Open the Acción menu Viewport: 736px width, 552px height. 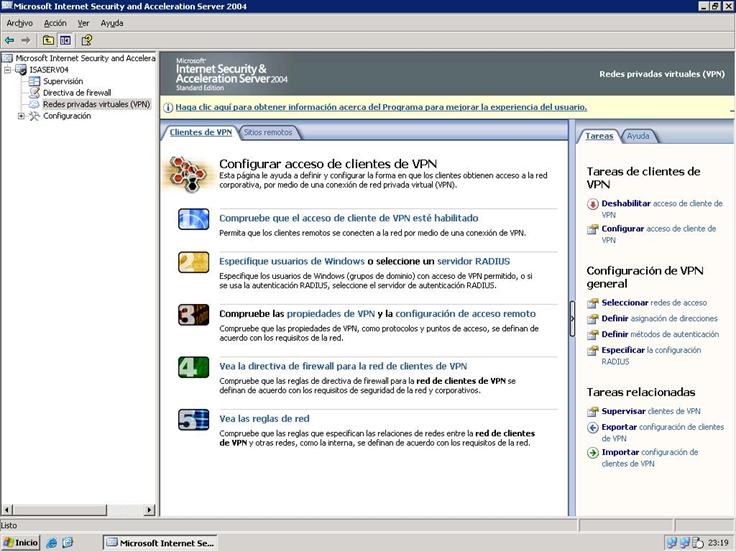55,23
